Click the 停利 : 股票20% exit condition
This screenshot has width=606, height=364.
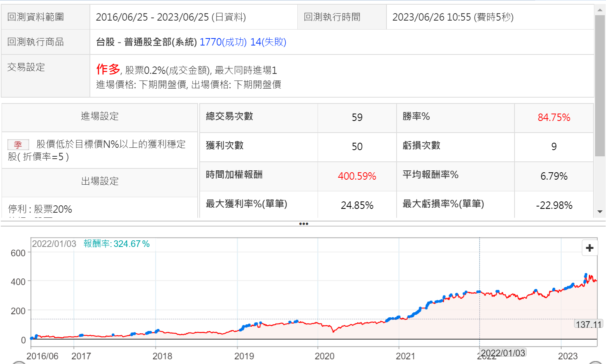tap(40, 209)
